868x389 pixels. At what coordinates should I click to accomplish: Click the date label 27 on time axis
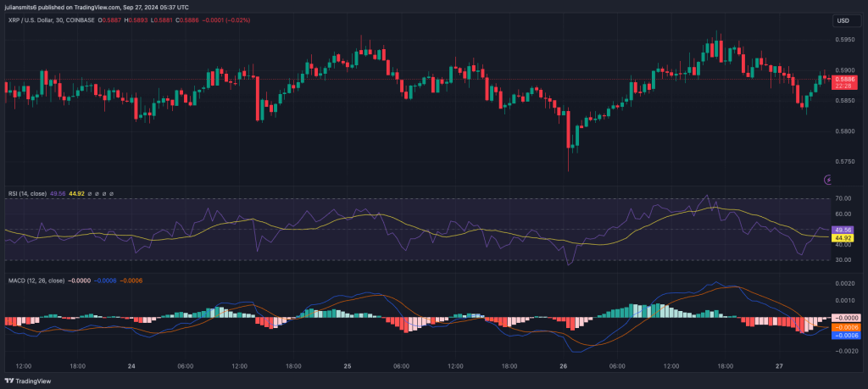(780, 366)
